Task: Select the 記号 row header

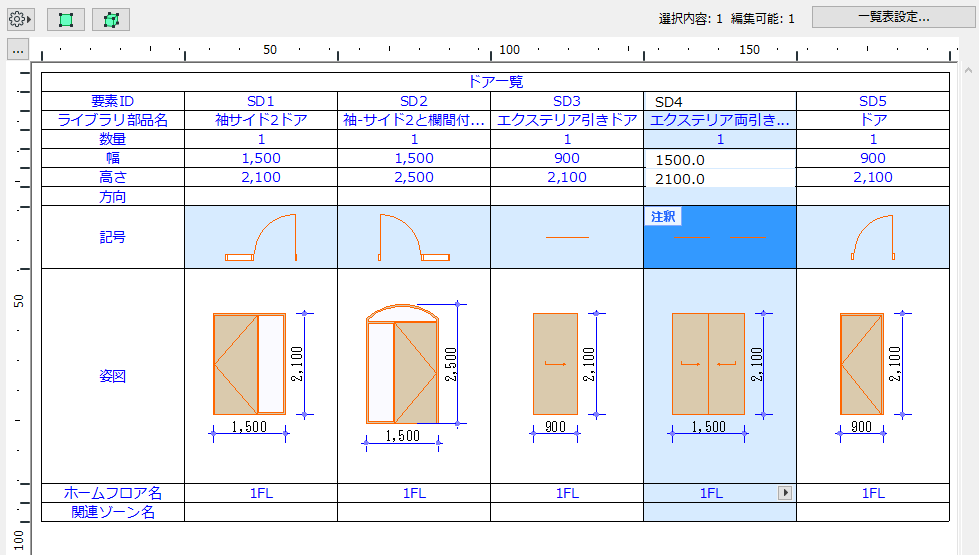Action: (x=112, y=237)
